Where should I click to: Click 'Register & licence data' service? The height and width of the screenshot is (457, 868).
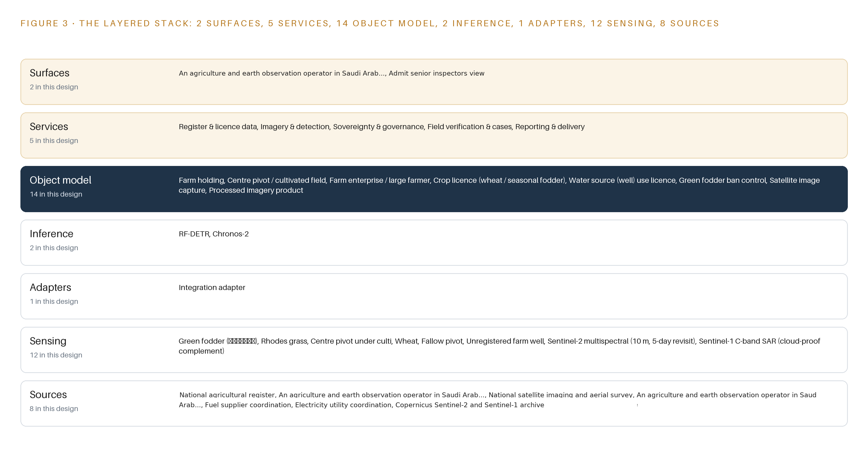(x=218, y=127)
